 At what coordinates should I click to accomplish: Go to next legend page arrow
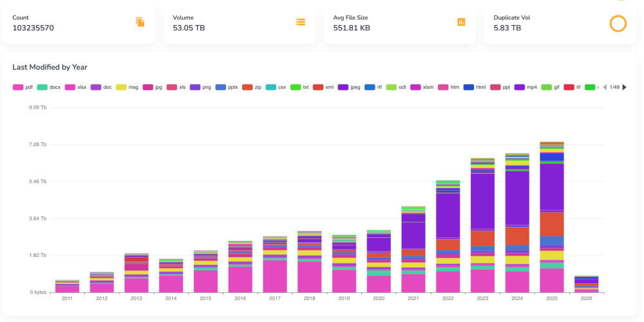point(624,87)
